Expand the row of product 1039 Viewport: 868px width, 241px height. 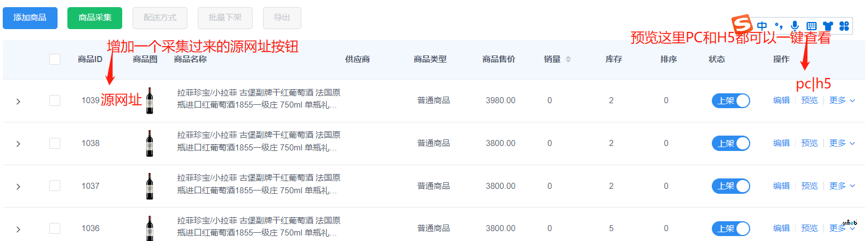(18, 102)
